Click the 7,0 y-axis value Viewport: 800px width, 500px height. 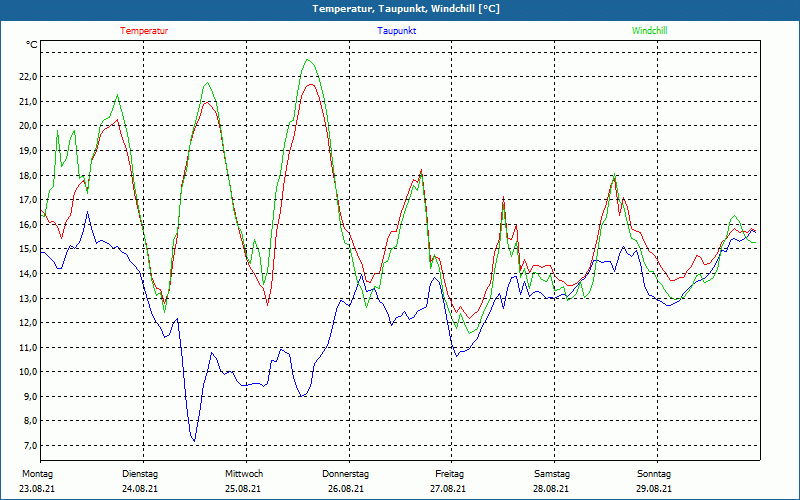29,445
